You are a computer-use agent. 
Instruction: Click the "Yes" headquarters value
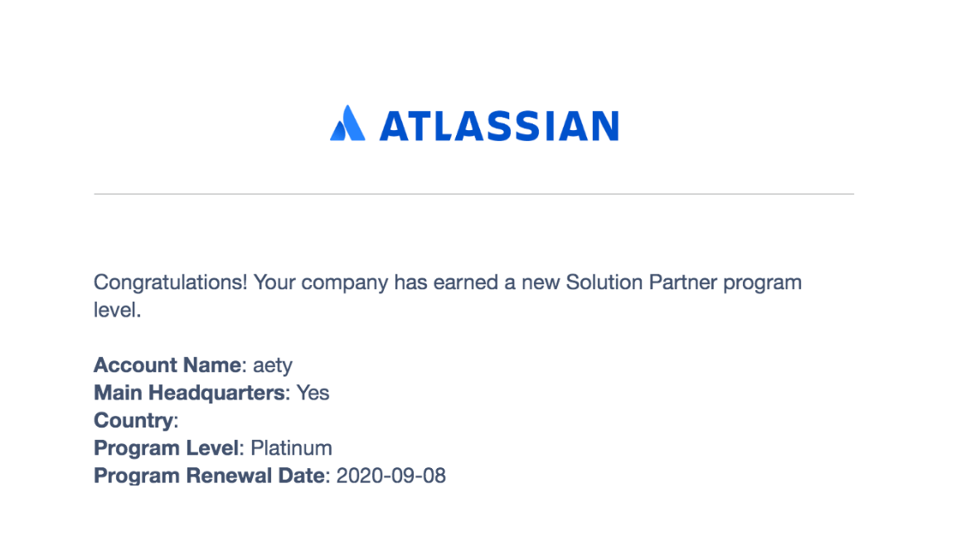313,392
